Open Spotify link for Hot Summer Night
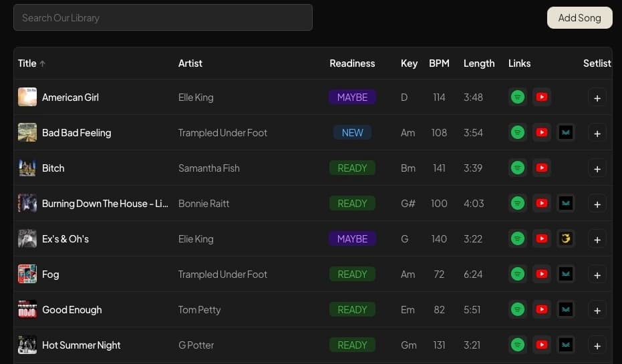 [x=517, y=345]
